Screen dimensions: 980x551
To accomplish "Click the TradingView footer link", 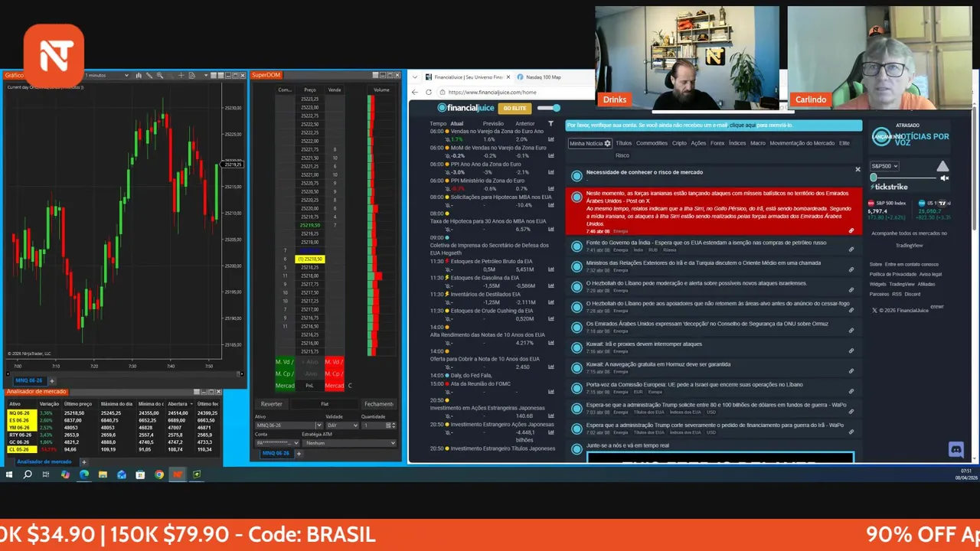I will click(x=902, y=284).
